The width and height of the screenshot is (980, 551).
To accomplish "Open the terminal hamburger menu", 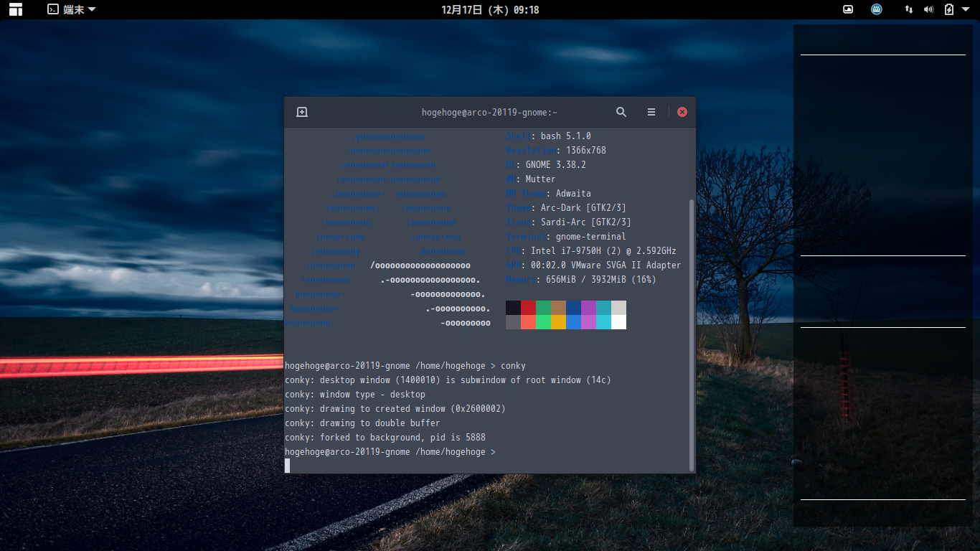I will [651, 112].
